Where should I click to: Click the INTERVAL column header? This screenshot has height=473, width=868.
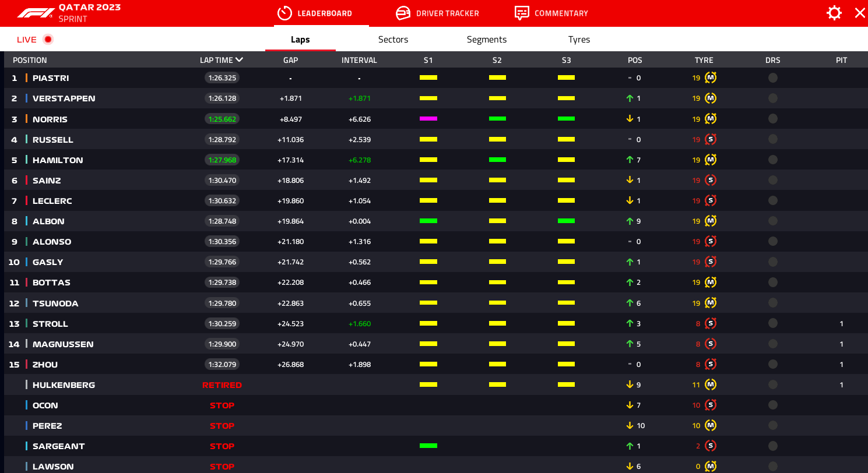coord(359,60)
